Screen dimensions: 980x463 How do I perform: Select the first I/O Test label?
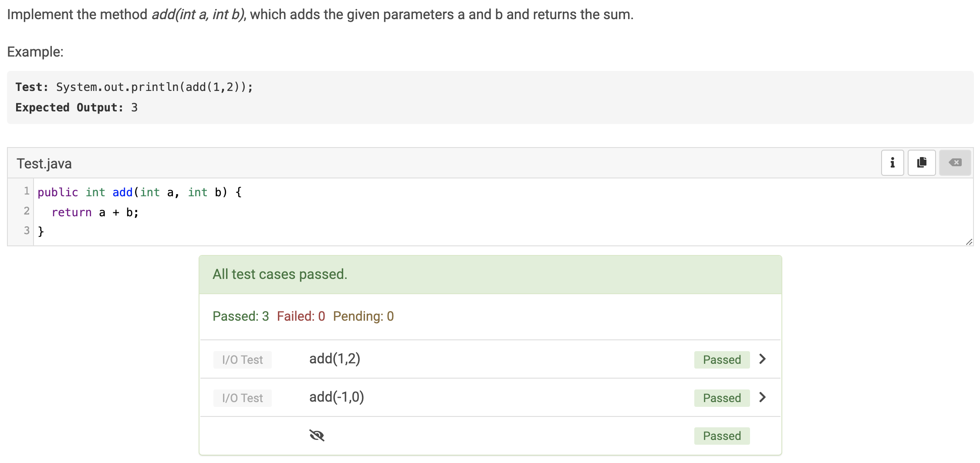(x=242, y=360)
